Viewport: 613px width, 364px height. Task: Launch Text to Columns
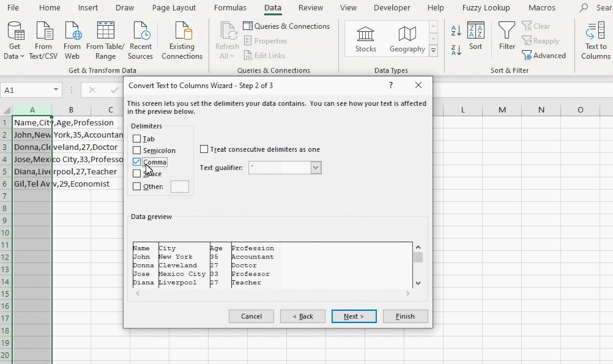click(596, 41)
